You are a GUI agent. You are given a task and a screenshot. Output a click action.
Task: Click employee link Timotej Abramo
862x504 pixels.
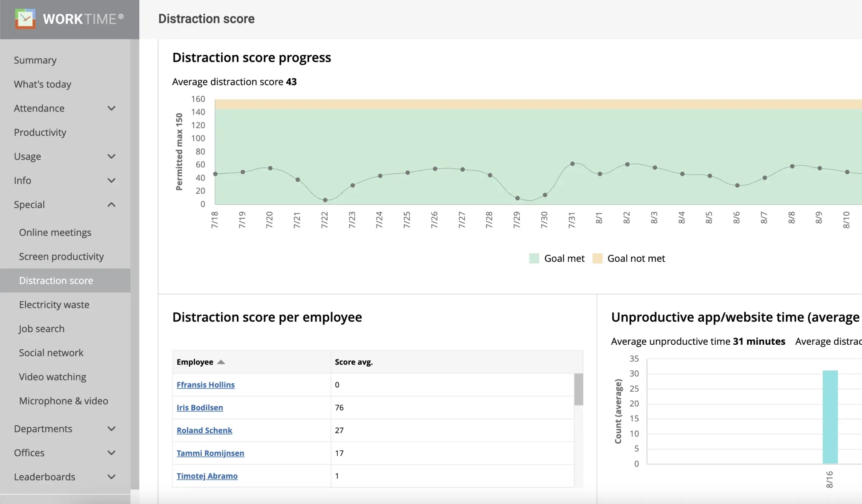[207, 476]
